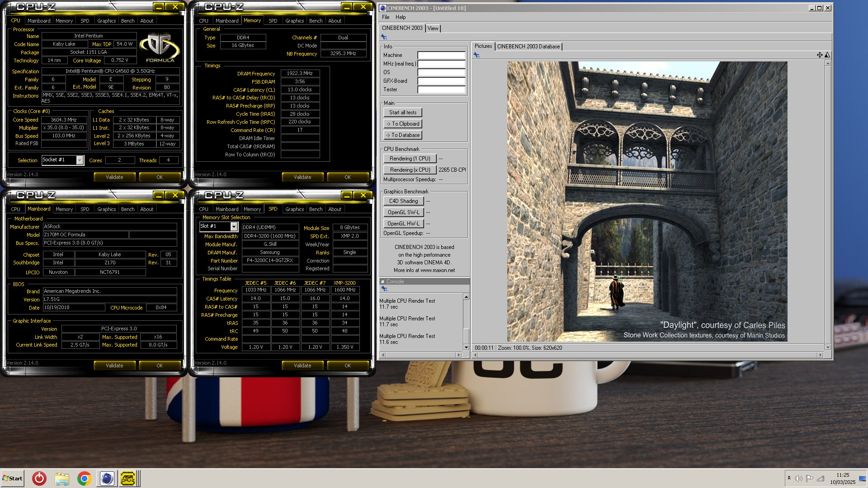Click OK in CPU-Z Memory window

click(x=348, y=177)
